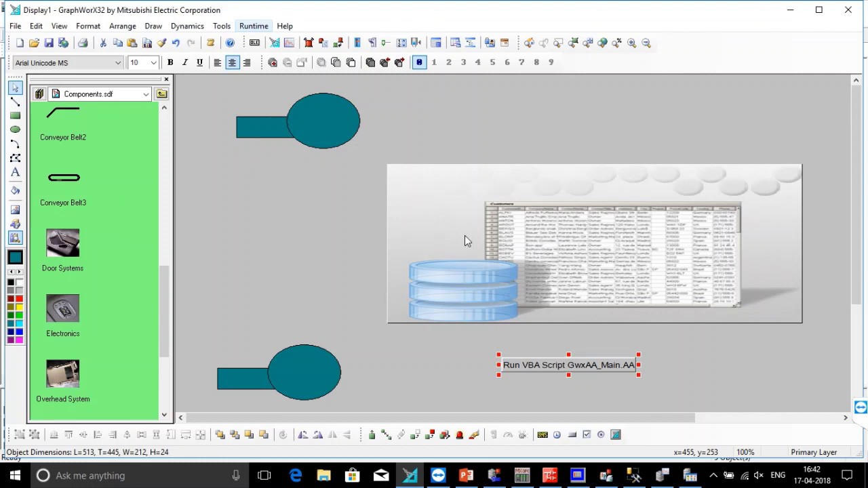Pick the Arc drawing tool
This screenshot has height=488, width=868.
pos(15,144)
